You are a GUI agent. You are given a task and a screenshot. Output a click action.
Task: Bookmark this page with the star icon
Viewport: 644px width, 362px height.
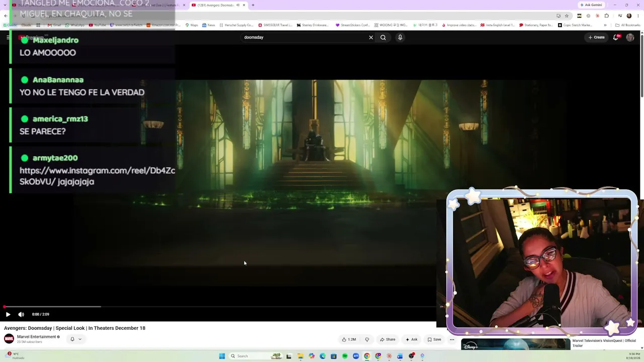point(567,16)
